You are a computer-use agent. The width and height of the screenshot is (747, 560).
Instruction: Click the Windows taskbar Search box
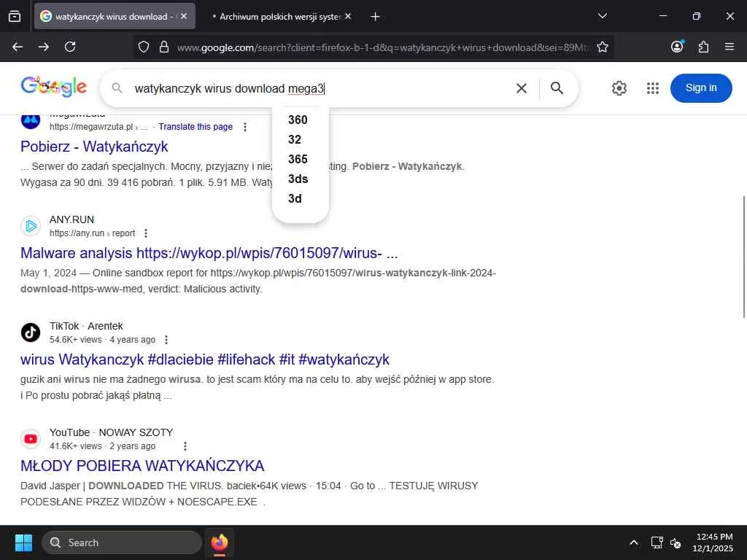click(122, 542)
